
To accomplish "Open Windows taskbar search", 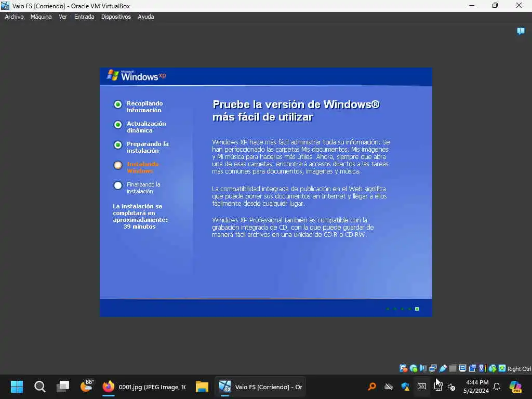I will point(40,387).
